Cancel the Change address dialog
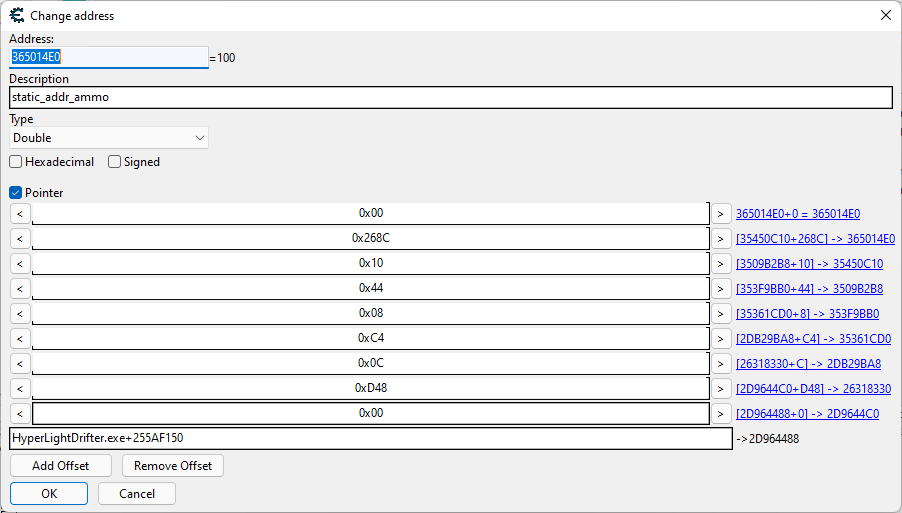 pyautogui.click(x=137, y=493)
